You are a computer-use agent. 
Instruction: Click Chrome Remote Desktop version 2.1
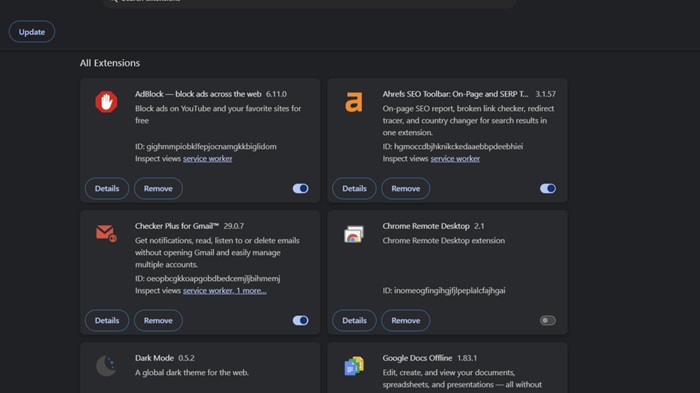(x=479, y=226)
